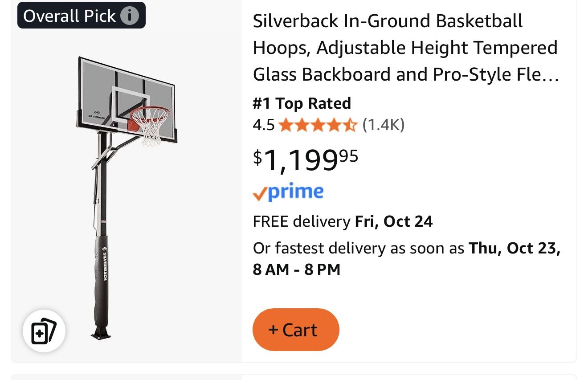Click the #1 Top Rated badge

click(302, 103)
